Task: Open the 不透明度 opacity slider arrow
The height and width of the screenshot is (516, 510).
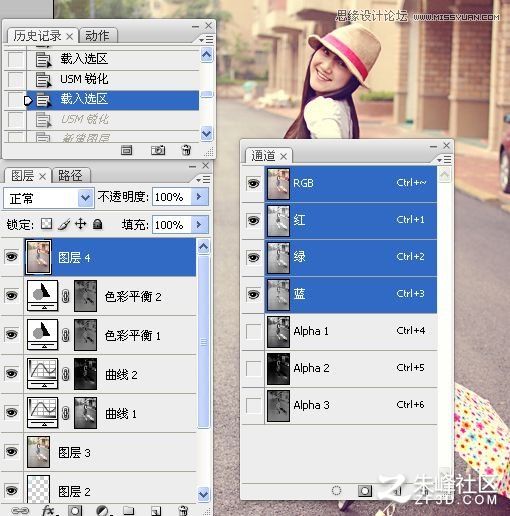Action: [x=199, y=196]
